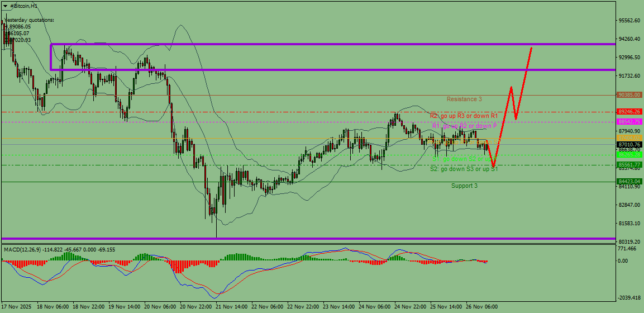Screen dimensions: 644x313
Task: Click the dark green 85561.77 price tag
Action: coord(629,165)
